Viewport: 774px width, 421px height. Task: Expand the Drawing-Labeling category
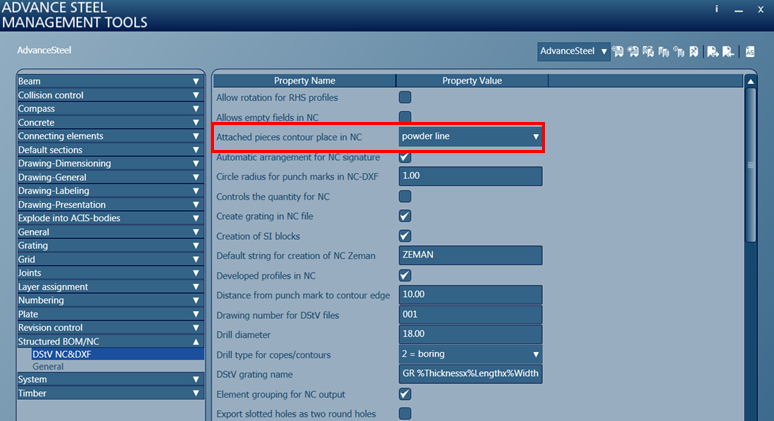[x=111, y=191]
